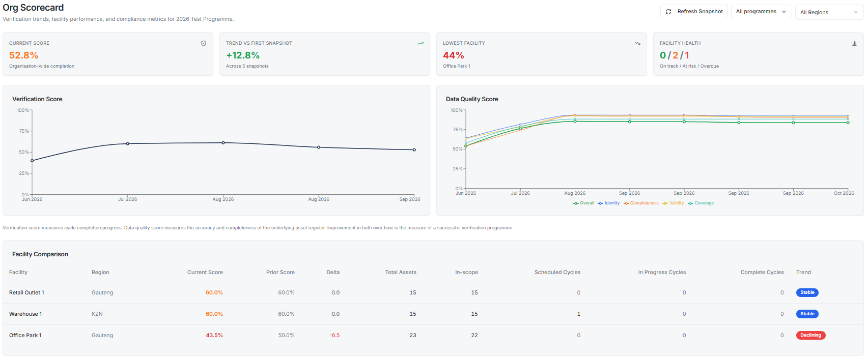Toggle the Validity series in legend

click(673, 203)
